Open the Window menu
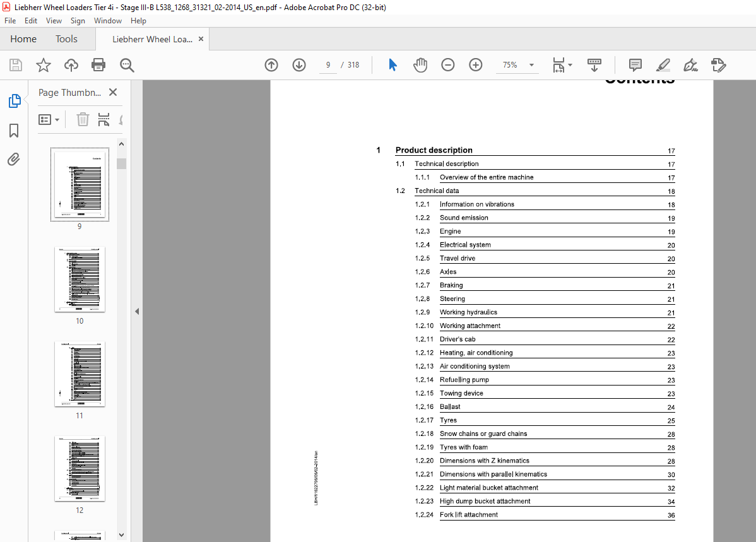756x542 pixels. point(107,21)
